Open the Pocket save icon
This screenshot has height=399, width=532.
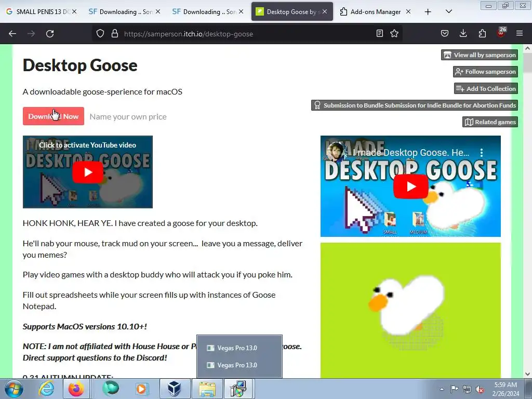pyautogui.click(x=445, y=33)
